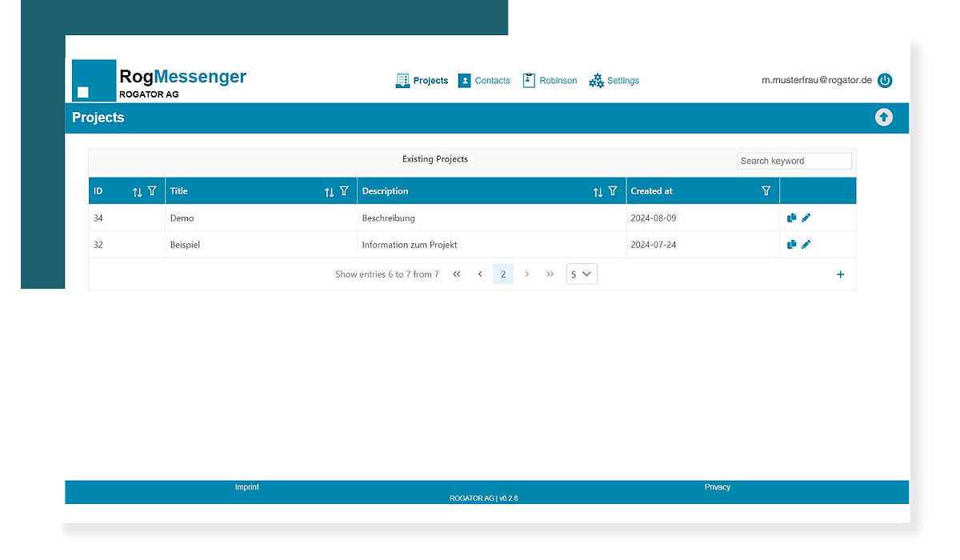View the Privacy page

[718, 486]
